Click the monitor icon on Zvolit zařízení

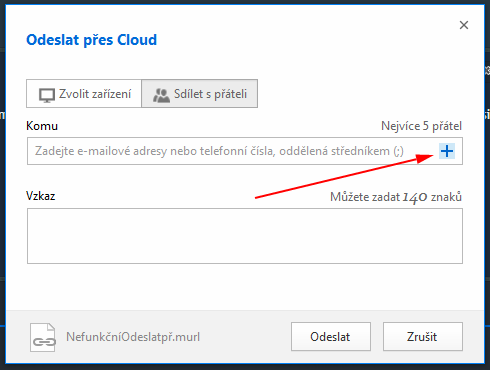[x=47, y=95]
